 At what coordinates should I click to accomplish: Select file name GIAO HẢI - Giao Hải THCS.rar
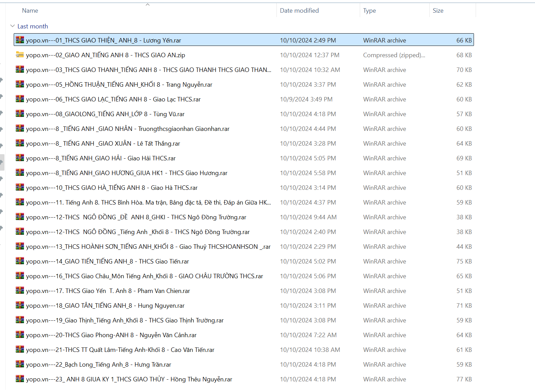pos(101,158)
